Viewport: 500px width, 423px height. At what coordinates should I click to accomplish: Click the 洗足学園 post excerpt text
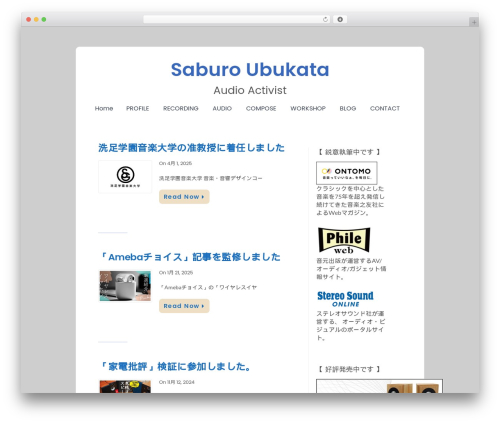210,178
